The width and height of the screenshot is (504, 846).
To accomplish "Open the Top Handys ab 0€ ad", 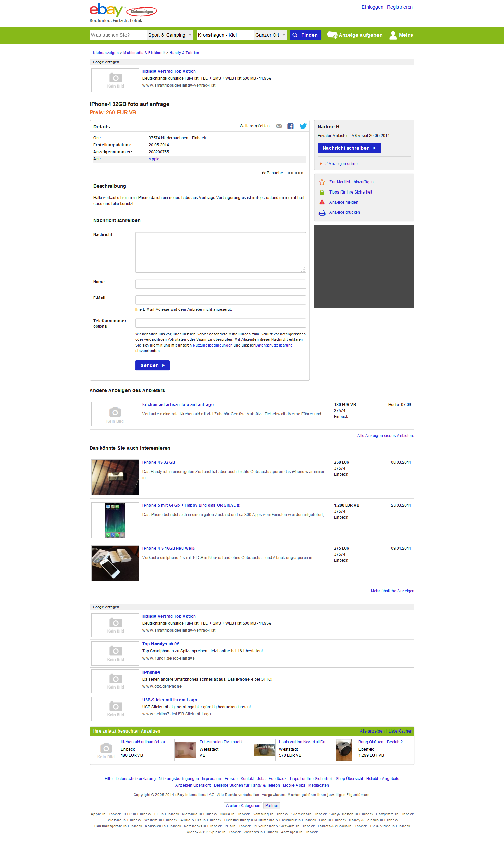I will click(x=161, y=644).
